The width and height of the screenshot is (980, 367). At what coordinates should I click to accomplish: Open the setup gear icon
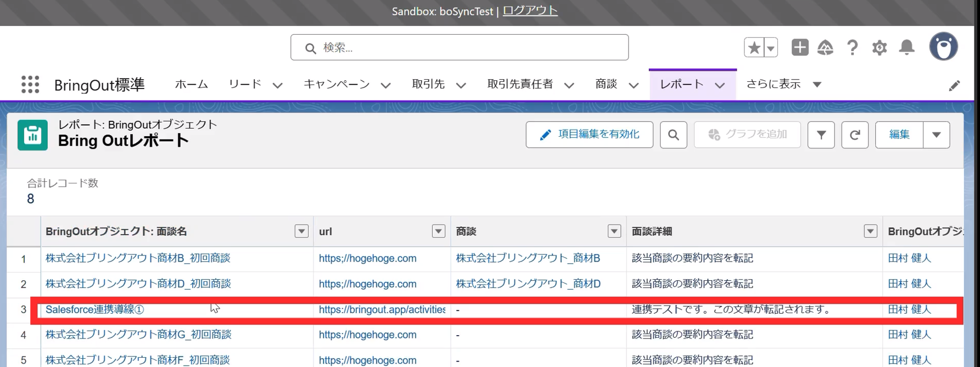[x=880, y=48]
